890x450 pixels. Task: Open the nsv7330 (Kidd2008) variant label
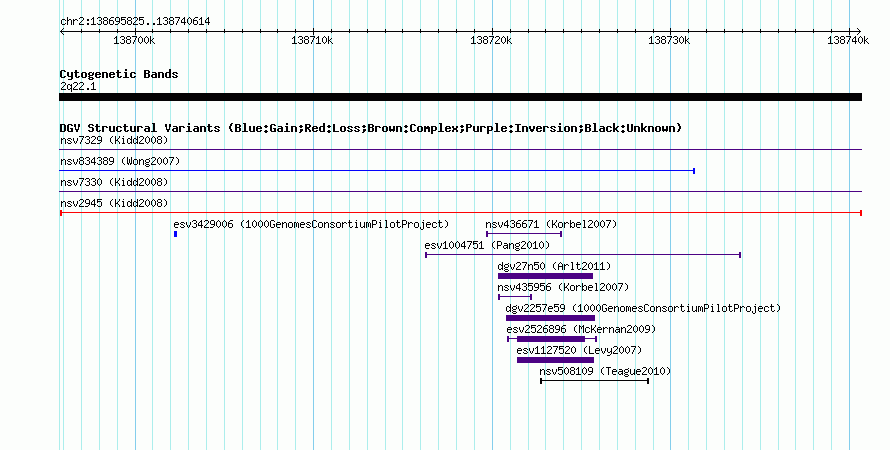tap(114, 182)
